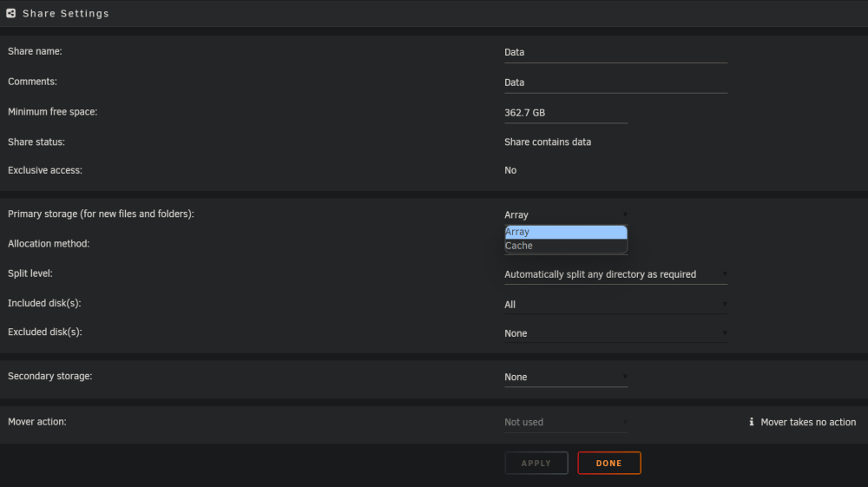The width and height of the screenshot is (868, 487).
Task: Click the Mover info icon
Action: click(751, 422)
